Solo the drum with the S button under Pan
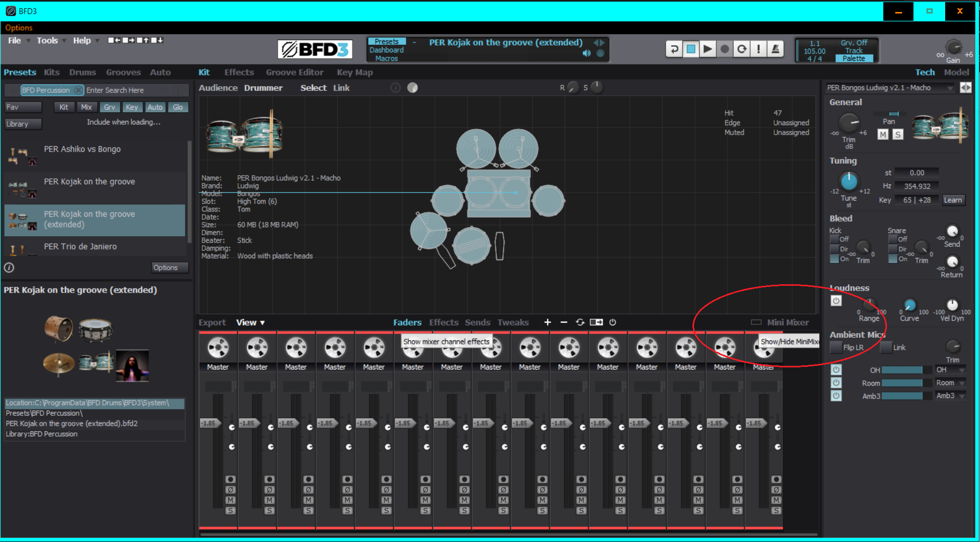The width and height of the screenshot is (980, 542). [898, 135]
